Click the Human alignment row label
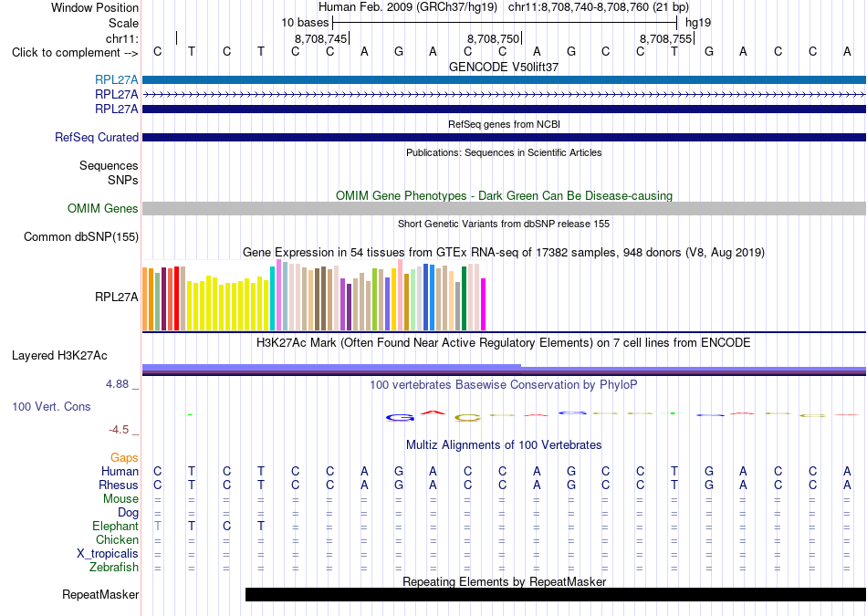 click(x=120, y=471)
